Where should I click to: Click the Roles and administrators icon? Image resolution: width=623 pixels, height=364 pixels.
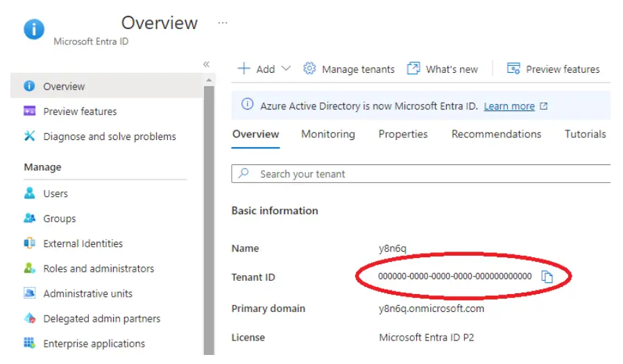tap(29, 268)
